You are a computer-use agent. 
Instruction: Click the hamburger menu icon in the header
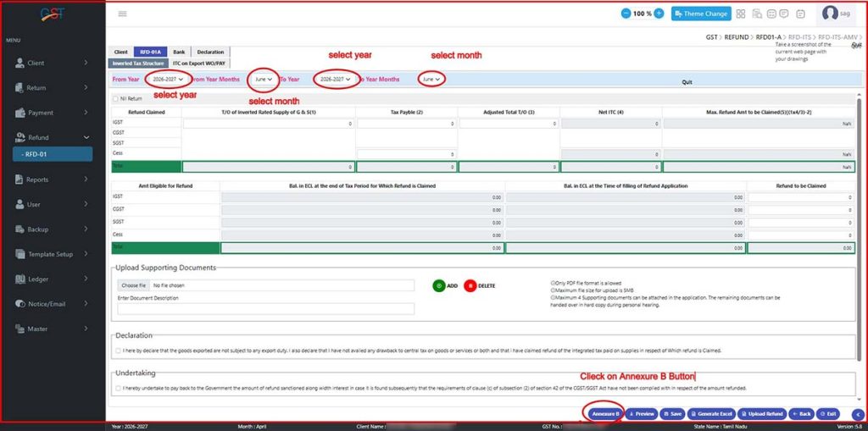click(x=122, y=14)
